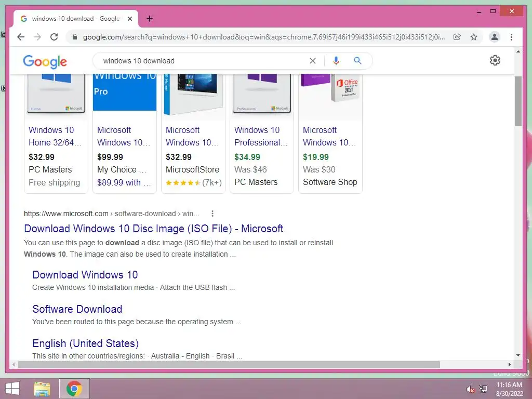The width and height of the screenshot is (532, 399).
Task: Open options for the microsoft.com result
Action: (x=212, y=214)
